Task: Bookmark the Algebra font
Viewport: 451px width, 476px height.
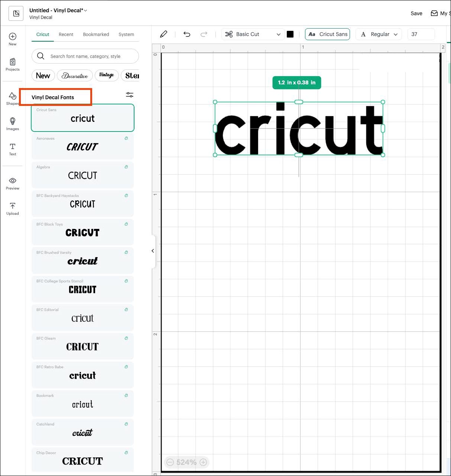Action: [x=126, y=167]
